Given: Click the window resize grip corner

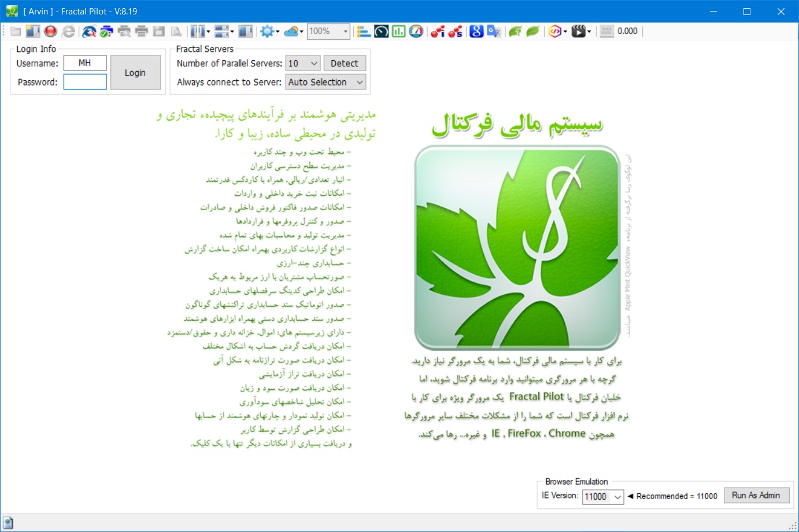Looking at the screenshot, I should pyautogui.click(x=793, y=526).
